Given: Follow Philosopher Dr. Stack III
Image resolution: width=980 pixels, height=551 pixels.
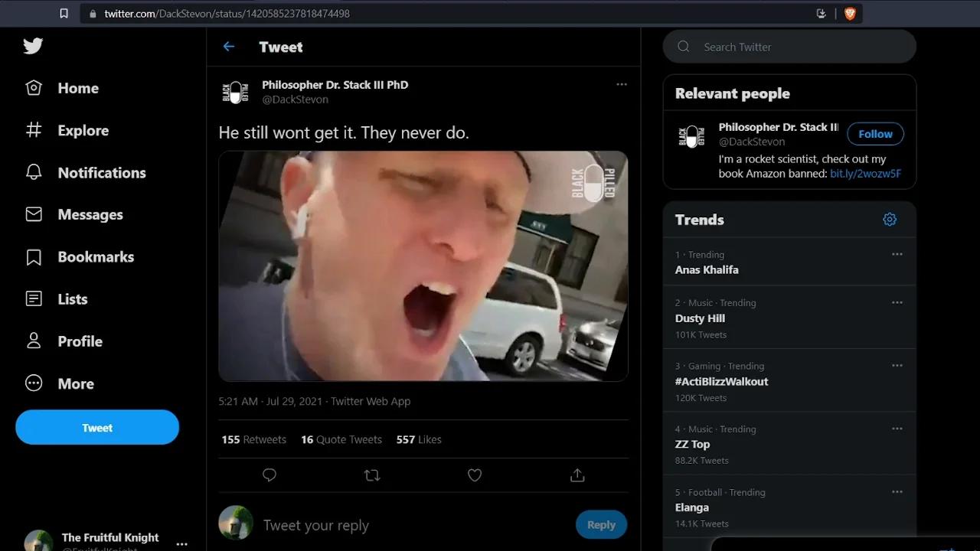Looking at the screenshot, I should [875, 134].
